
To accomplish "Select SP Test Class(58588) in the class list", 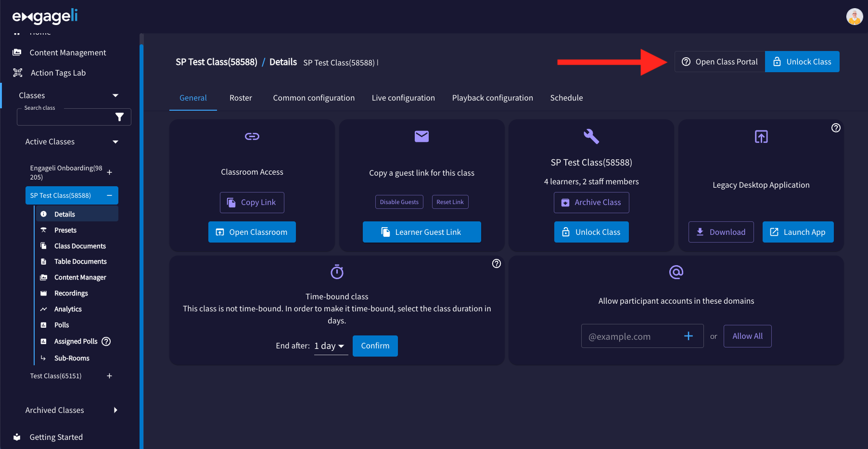I will click(x=72, y=195).
